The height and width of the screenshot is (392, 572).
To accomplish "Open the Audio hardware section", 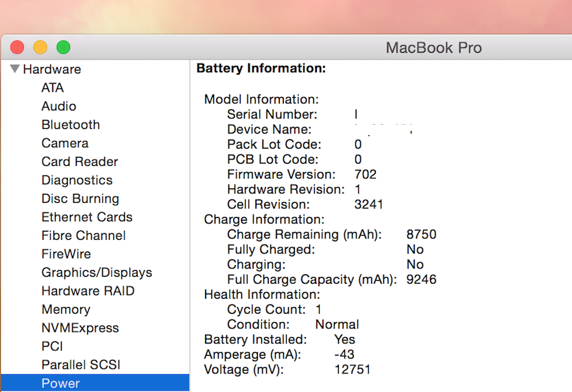I will click(59, 106).
